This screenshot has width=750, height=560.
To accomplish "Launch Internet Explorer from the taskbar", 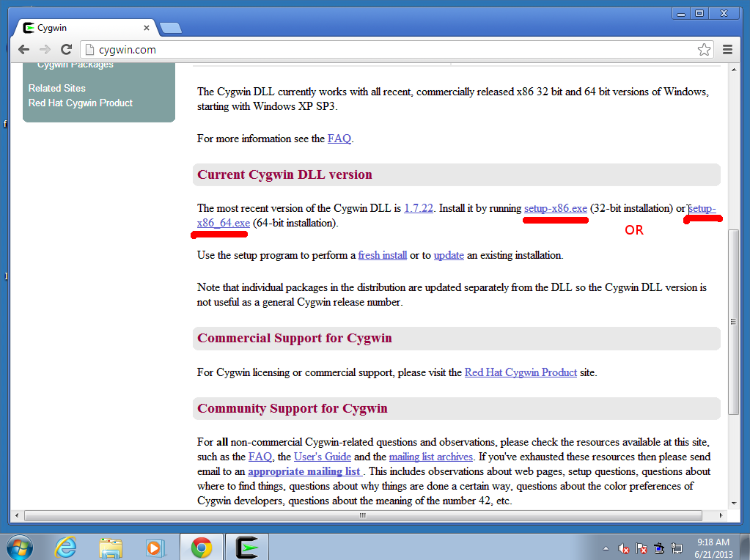I will (65, 547).
